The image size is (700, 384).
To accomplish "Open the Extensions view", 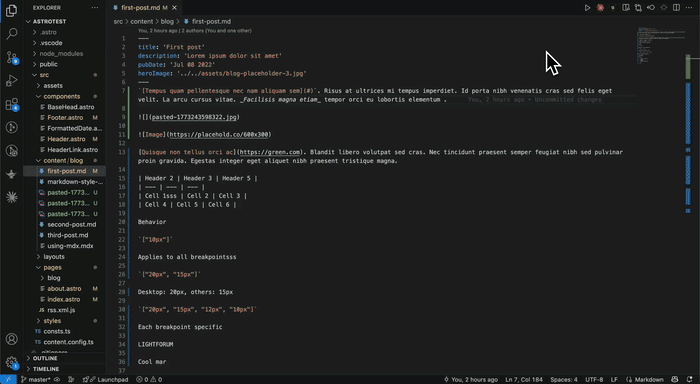I will (12, 104).
